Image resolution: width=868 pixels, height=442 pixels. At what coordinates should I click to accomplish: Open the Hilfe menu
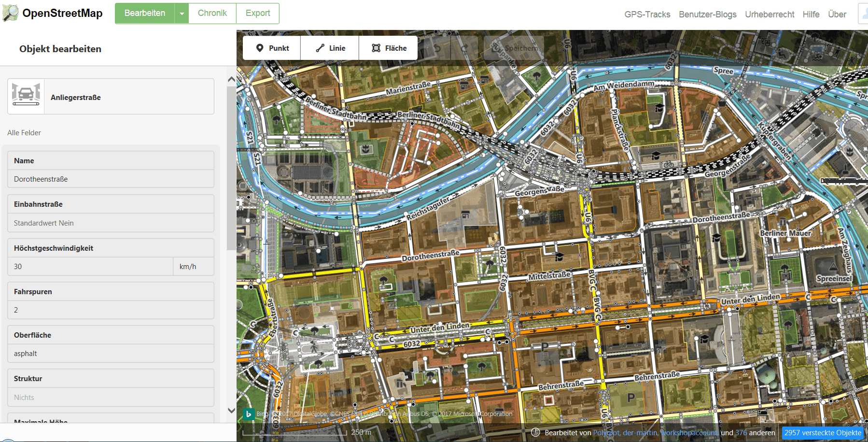(x=811, y=14)
